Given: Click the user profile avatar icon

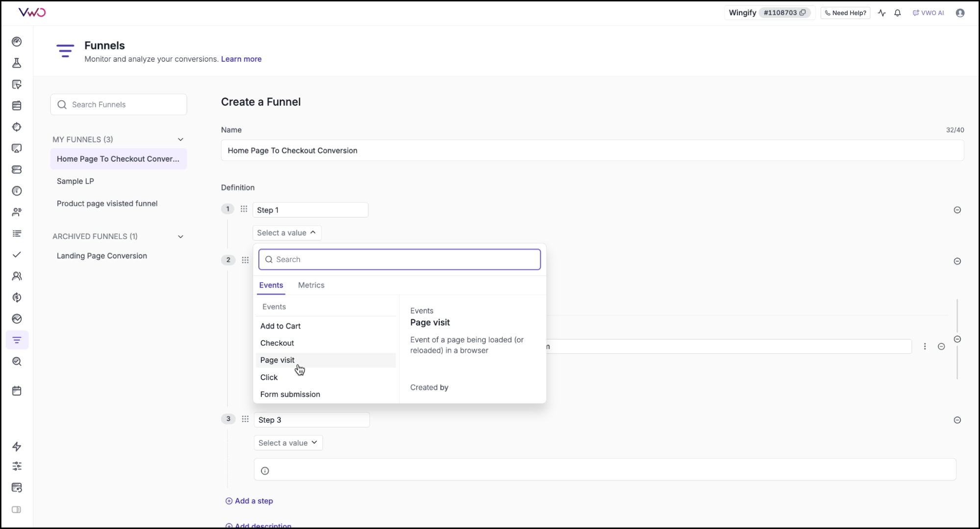Looking at the screenshot, I should pyautogui.click(x=960, y=13).
